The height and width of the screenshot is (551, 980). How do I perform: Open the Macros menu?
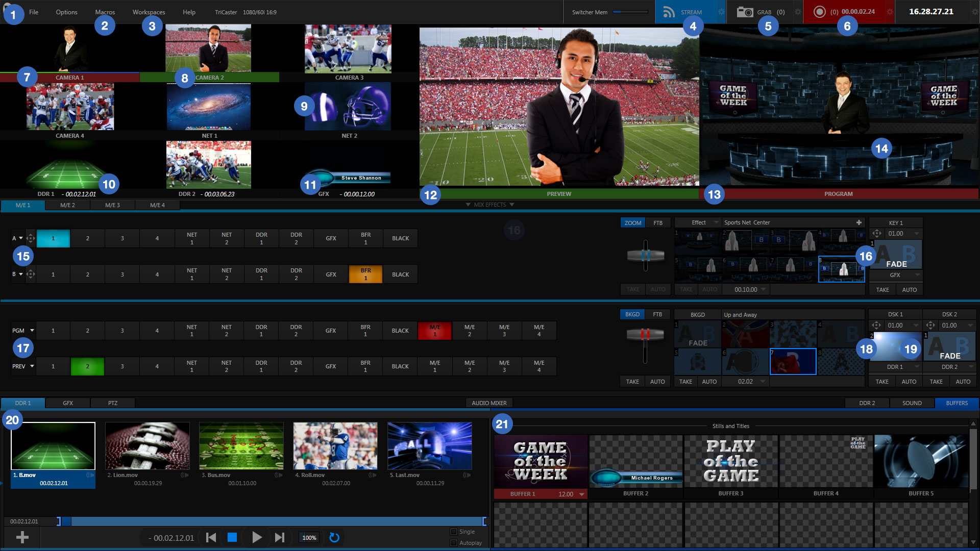105,12
